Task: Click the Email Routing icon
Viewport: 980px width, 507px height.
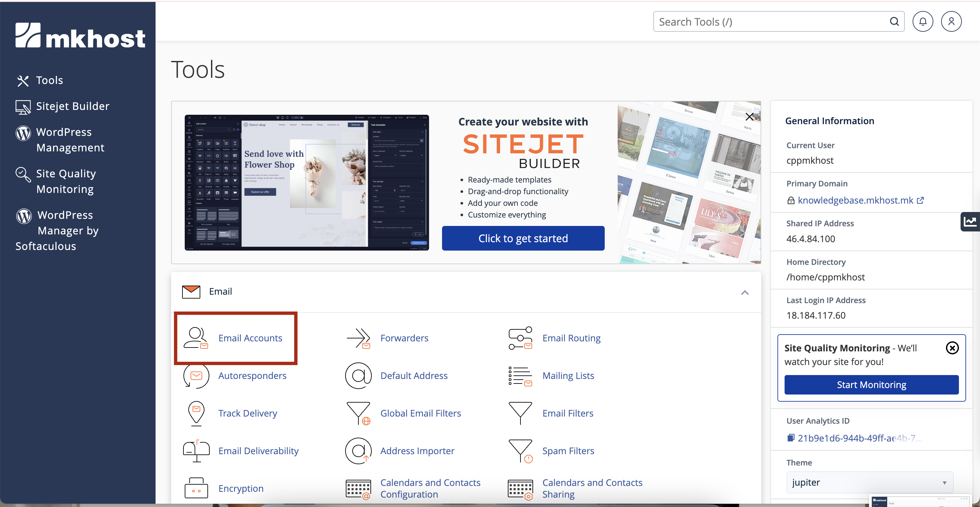Action: tap(520, 338)
